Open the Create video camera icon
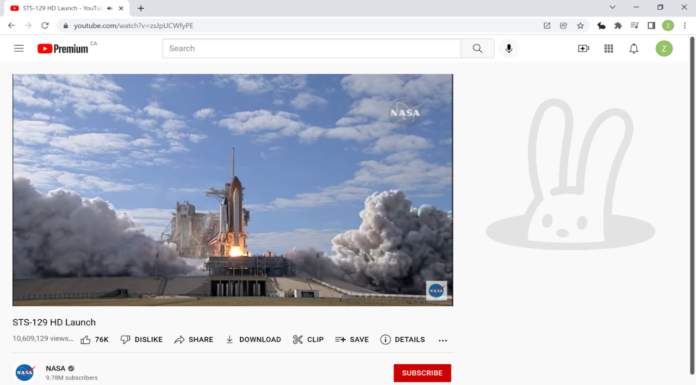Viewport: 696px width, 385px height. point(583,48)
